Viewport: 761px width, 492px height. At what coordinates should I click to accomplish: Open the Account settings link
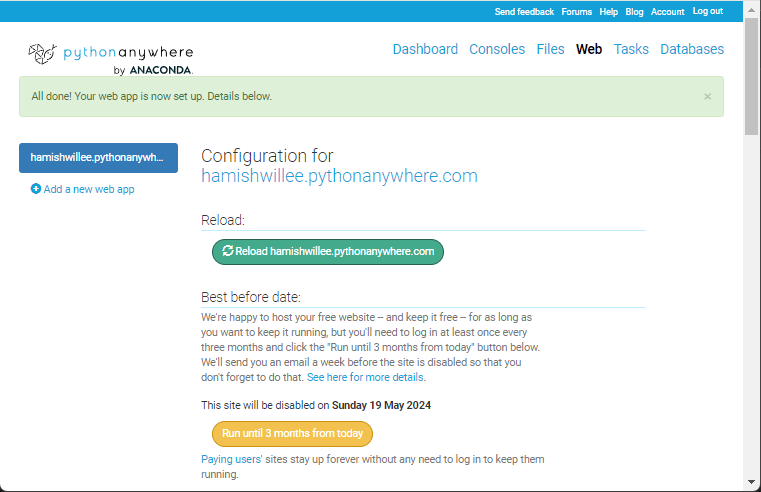tap(668, 12)
